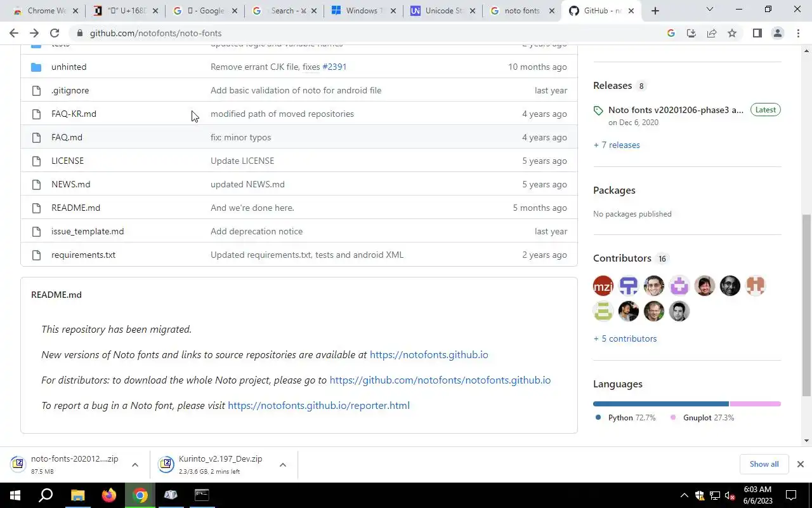Viewport: 812px width, 508px height.
Task: Open README.md file in list
Action: (x=75, y=208)
